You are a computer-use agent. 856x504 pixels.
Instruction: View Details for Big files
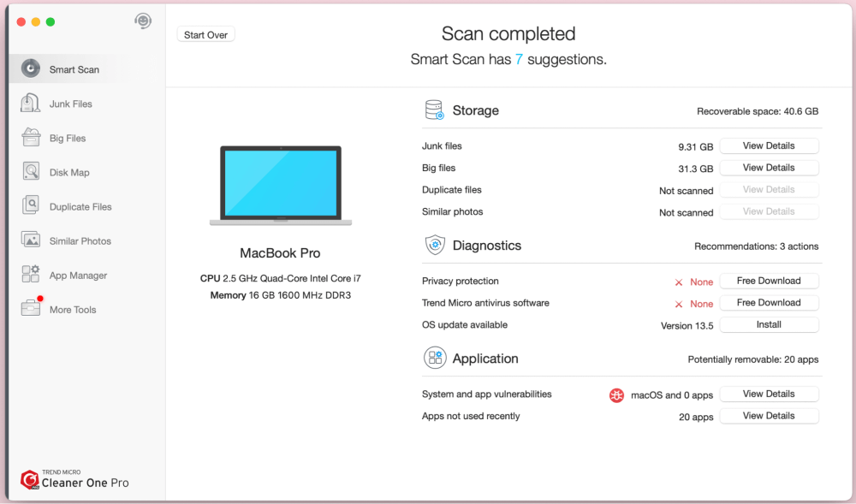[769, 168]
